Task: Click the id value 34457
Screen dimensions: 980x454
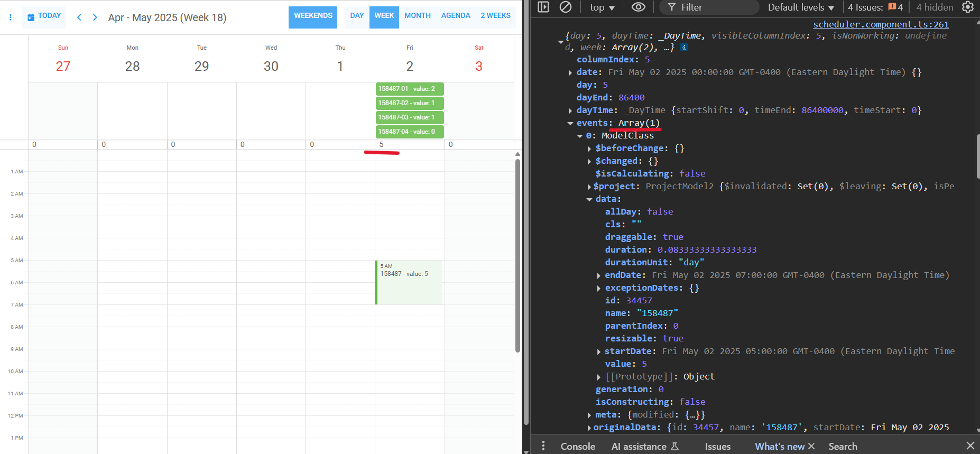Action: [x=639, y=300]
